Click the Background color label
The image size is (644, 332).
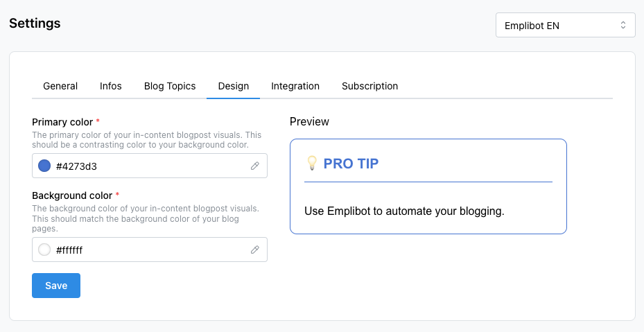click(x=72, y=195)
